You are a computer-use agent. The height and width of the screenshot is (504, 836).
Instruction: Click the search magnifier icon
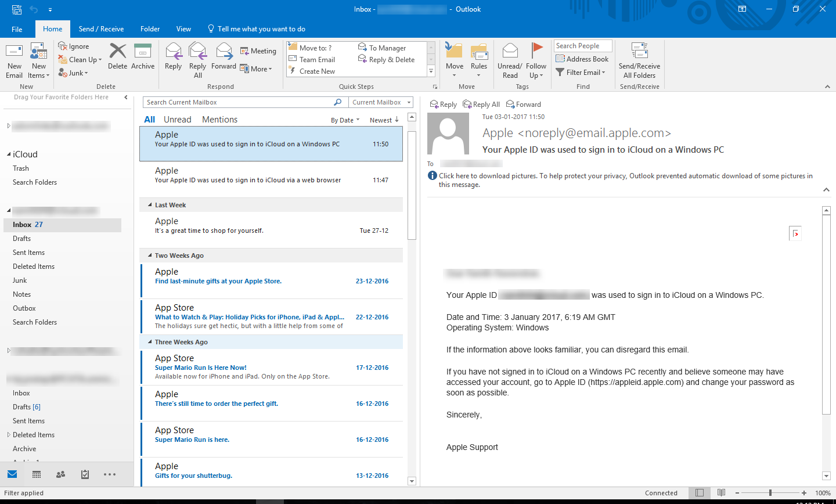338,102
